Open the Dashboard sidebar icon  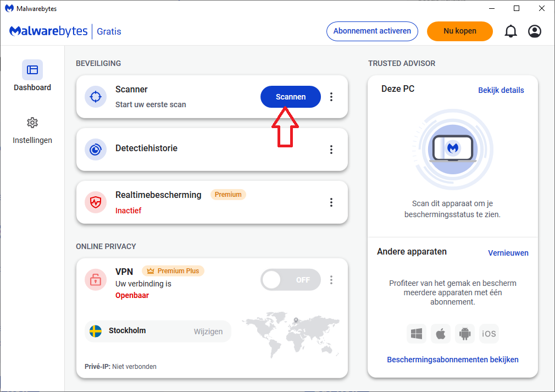32,70
